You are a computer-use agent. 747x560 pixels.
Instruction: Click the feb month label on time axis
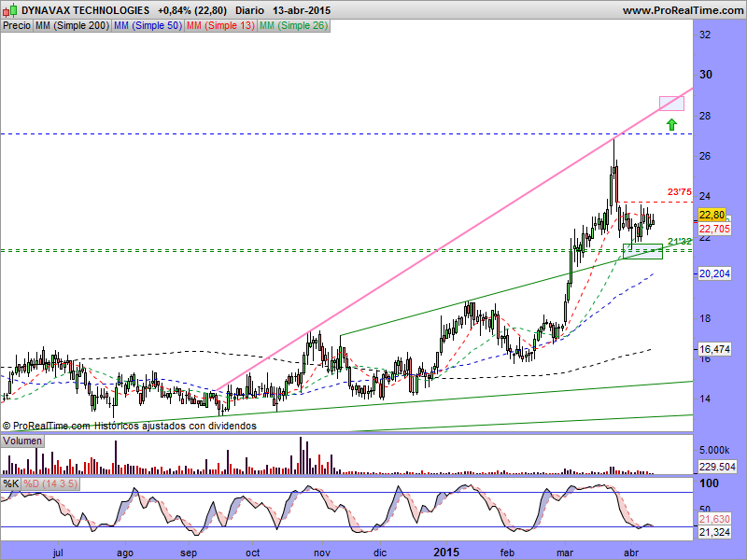[x=507, y=553]
